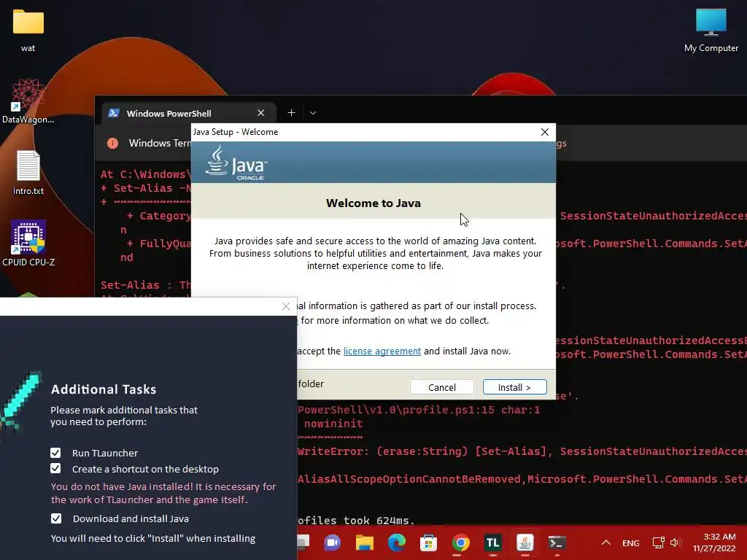Click the Install button in Java Setup

tap(514, 387)
